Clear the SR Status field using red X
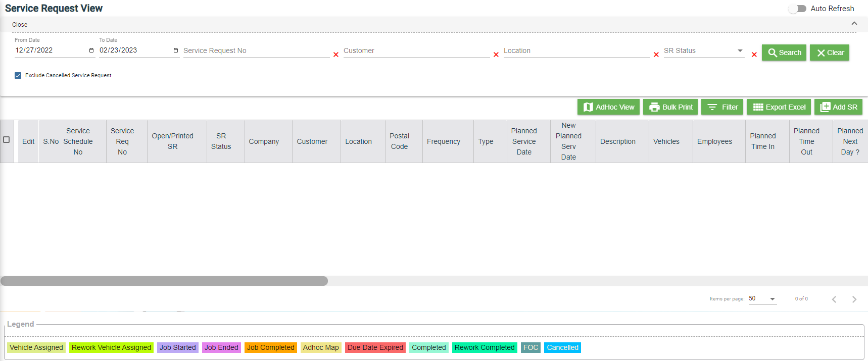The width and height of the screenshot is (868, 361). (754, 55)
